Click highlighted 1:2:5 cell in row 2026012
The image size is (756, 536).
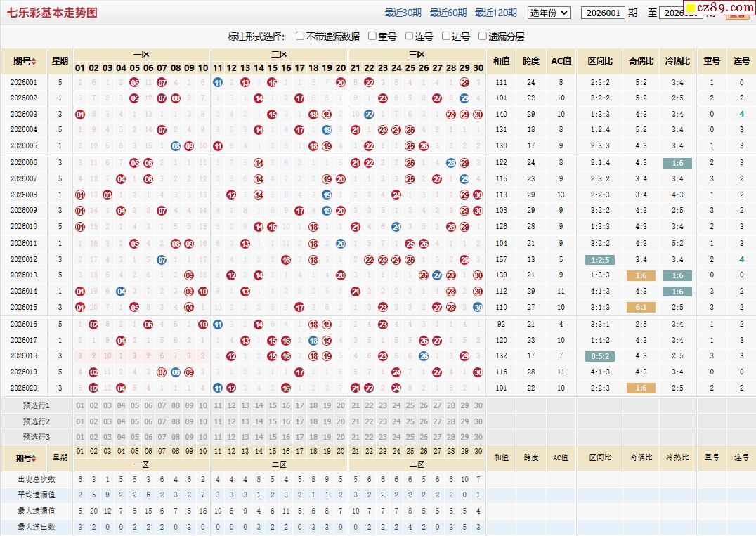600,260
